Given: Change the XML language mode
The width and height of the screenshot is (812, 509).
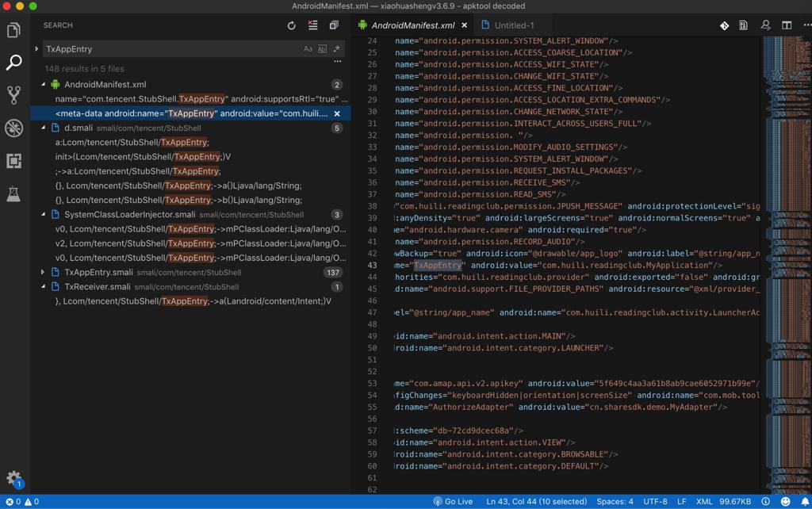Looking at the screenshot, I should [x=703, y=501].
